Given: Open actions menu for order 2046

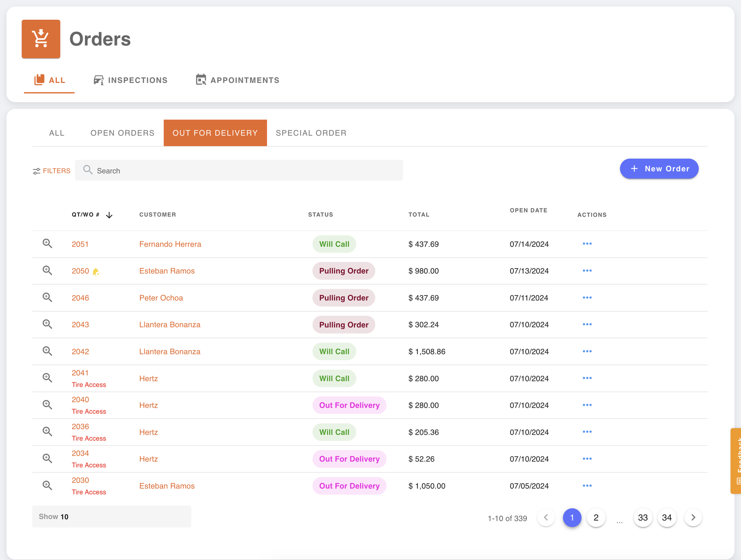Looking at the screenshot, I should pos(587,298).
